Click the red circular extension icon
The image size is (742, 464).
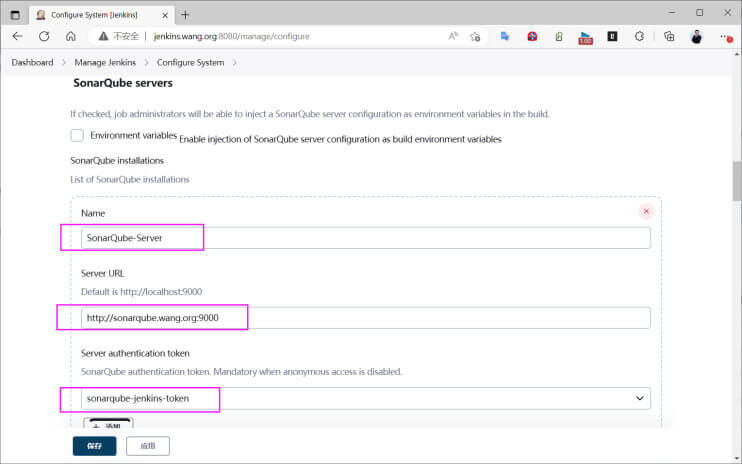[x=532, y=36]
